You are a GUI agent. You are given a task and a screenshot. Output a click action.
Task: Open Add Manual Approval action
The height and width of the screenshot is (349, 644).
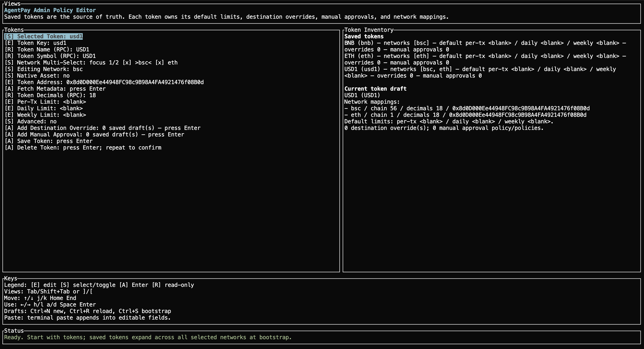pyautogui.click(x=94, y=135)
